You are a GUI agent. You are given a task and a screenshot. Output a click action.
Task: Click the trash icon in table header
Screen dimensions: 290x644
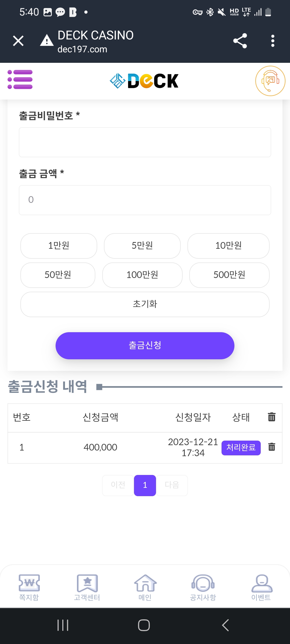[x=271, y=417]
